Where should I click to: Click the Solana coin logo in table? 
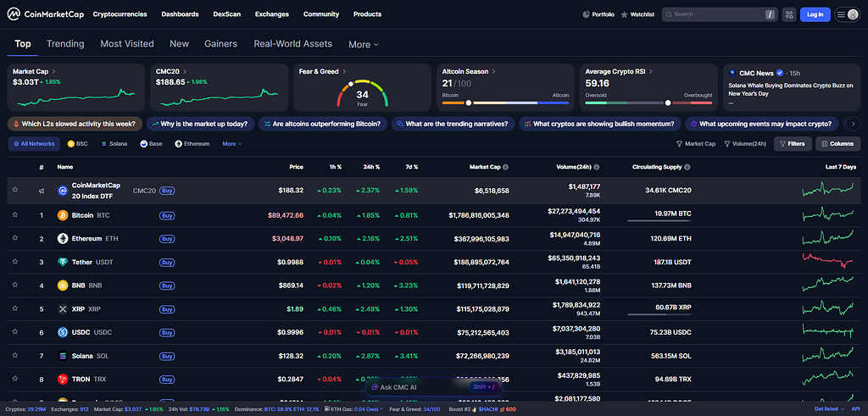(63, 356)
